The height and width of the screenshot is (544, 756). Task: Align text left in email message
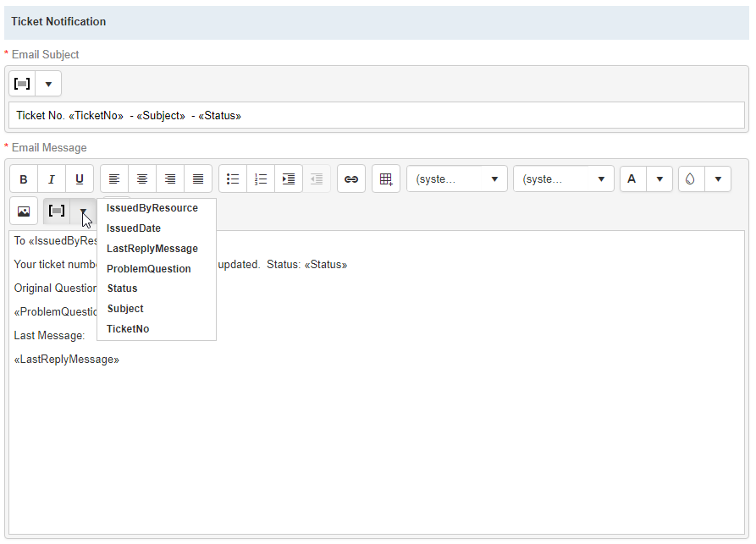(x=114, y=179)
